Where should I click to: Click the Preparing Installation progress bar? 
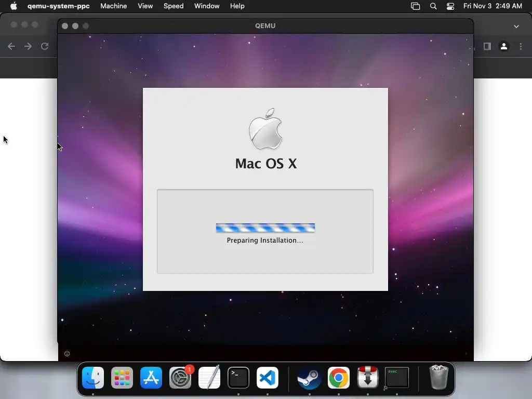tap(265, 228)
